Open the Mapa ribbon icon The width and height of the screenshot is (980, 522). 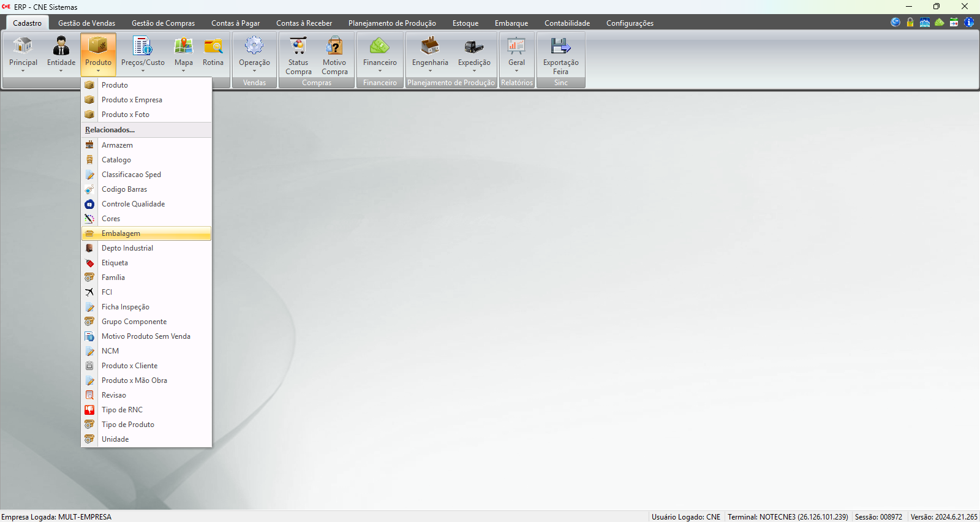(x=183, y=47)
